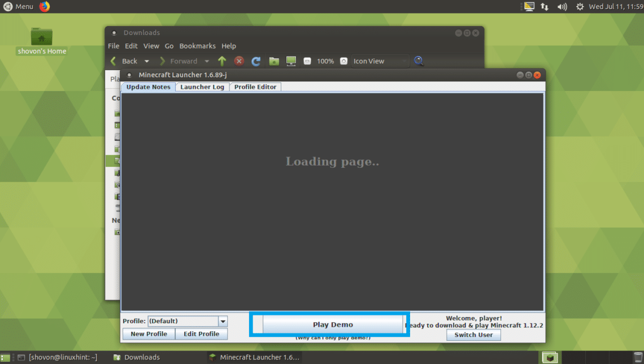Image resolution: width=644 pixels, height=364 pixels.
Task: Click the clock showing Wed Jul 11
Action: pyautogui.click(x=616, y=7)
